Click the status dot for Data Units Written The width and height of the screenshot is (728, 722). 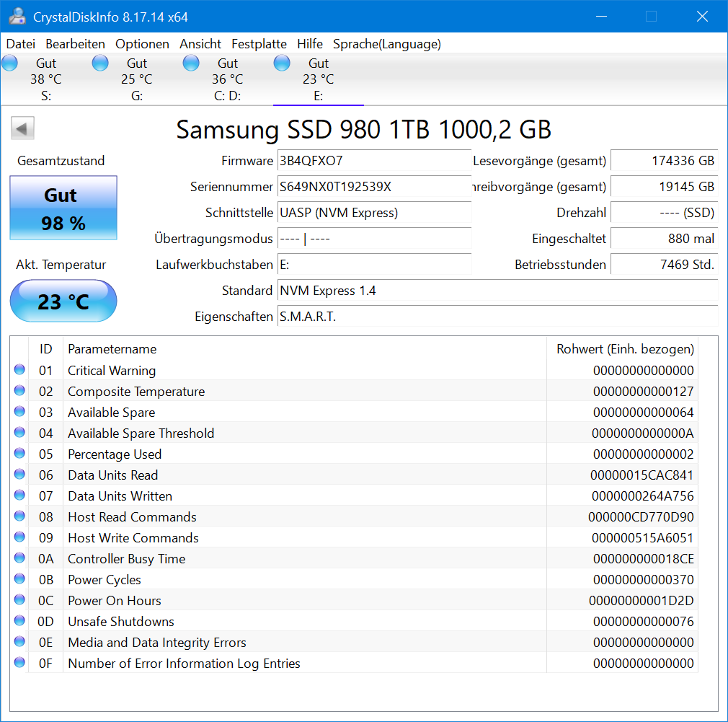tap(19, 495)
